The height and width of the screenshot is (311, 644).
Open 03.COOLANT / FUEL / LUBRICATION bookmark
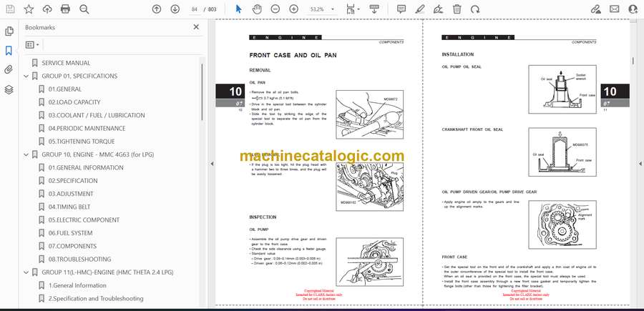click(x=97, y=115)
